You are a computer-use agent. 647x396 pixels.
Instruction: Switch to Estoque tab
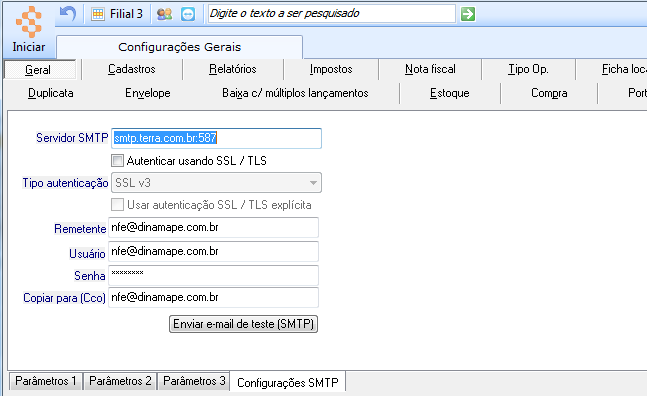[450, 93]
